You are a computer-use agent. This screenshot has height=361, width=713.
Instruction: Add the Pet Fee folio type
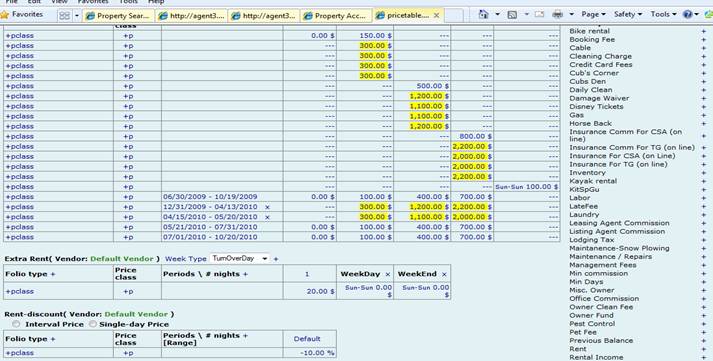point(703,332)
